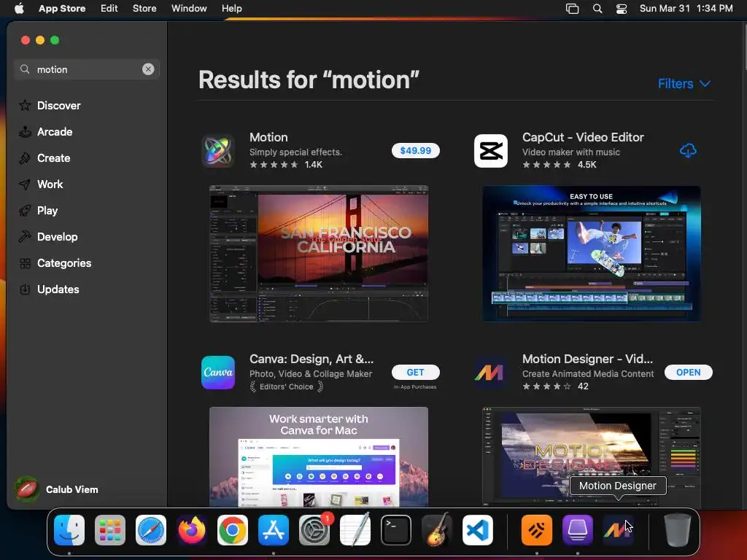Open the CapCut app icon
The image size is (747, 560).
click(x=491, y=151)
